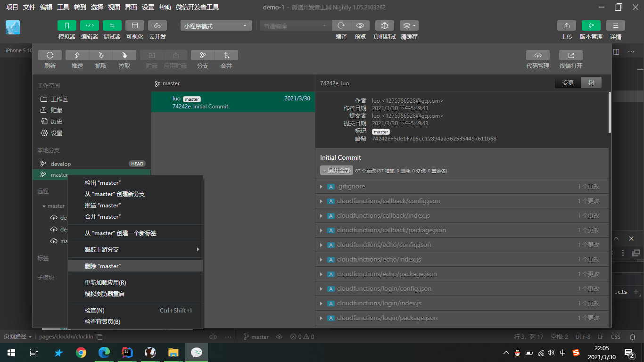Screen dimensions: 644x362
Task: Select 从 "master" 创建新分支
Action: [135, 194]
